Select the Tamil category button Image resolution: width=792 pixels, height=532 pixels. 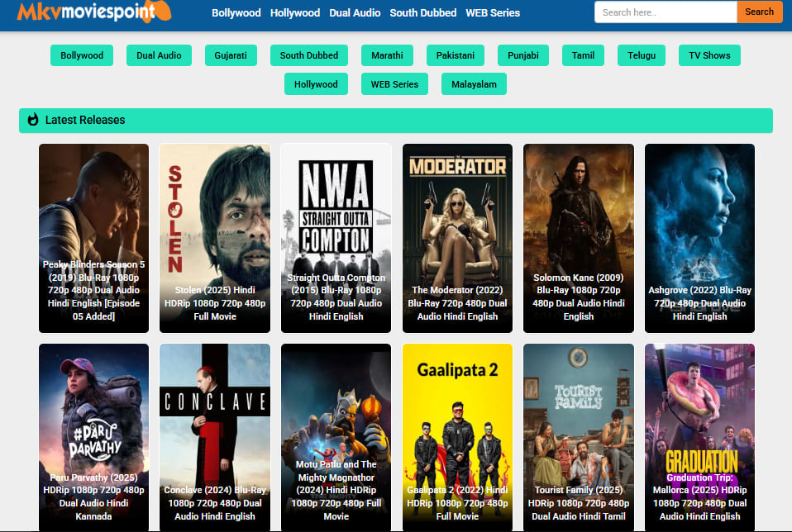click(583, 55)
